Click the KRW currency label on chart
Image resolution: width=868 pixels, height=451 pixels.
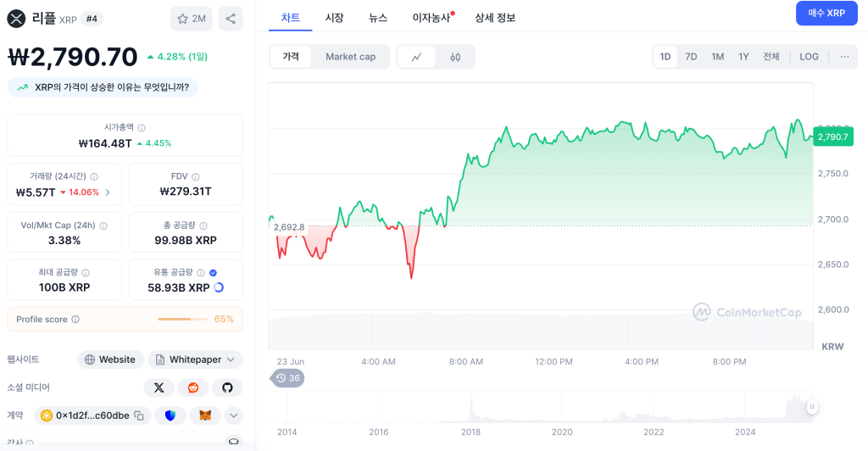832,347
